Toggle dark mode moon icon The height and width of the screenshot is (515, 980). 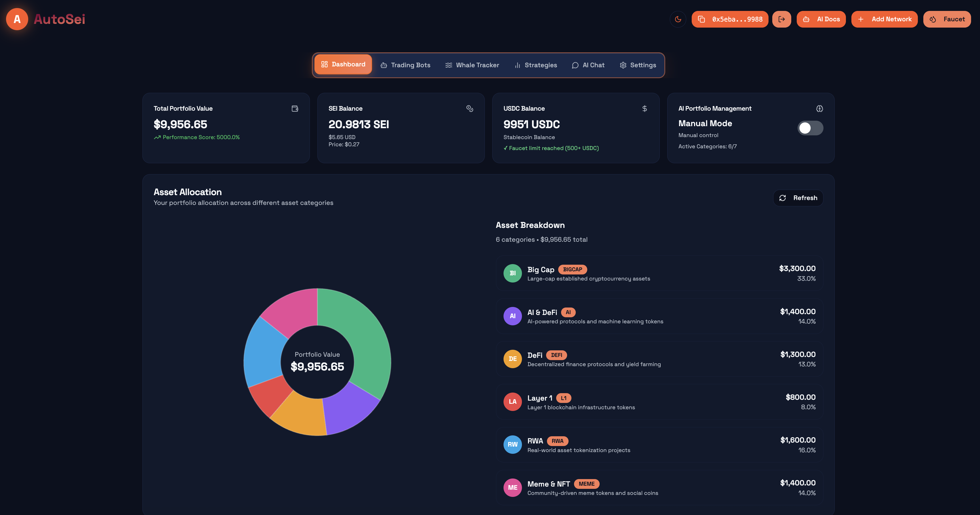[x=678, y=19]
